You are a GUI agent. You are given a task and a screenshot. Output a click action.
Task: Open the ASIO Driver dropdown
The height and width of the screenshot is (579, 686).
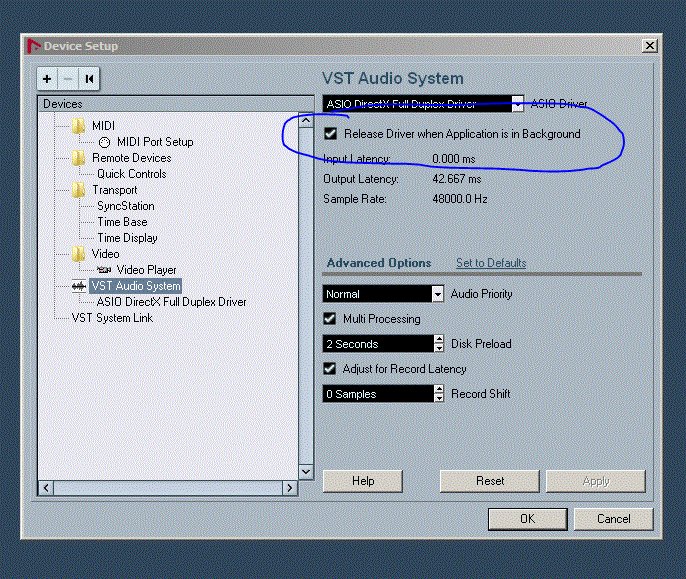(517, 104)
